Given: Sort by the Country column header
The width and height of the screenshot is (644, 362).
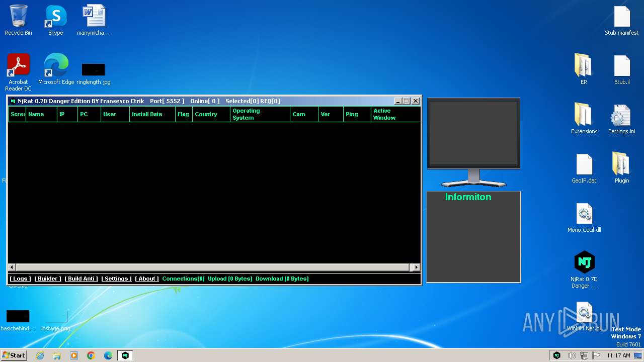Looking at the screenshot, I should click(211, 114).
